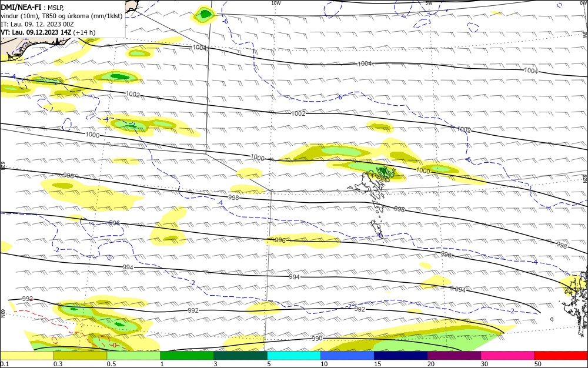Click the "vindur (10m), T850 og úrkoma" line
The image size is (588, 368).
pyautogui.click(x=61, y=16)
